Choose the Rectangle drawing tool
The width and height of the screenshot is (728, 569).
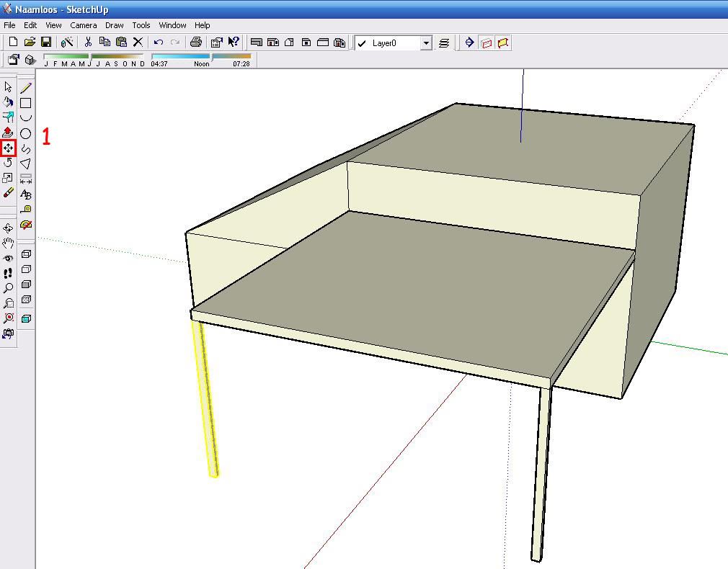pos(26,103)
